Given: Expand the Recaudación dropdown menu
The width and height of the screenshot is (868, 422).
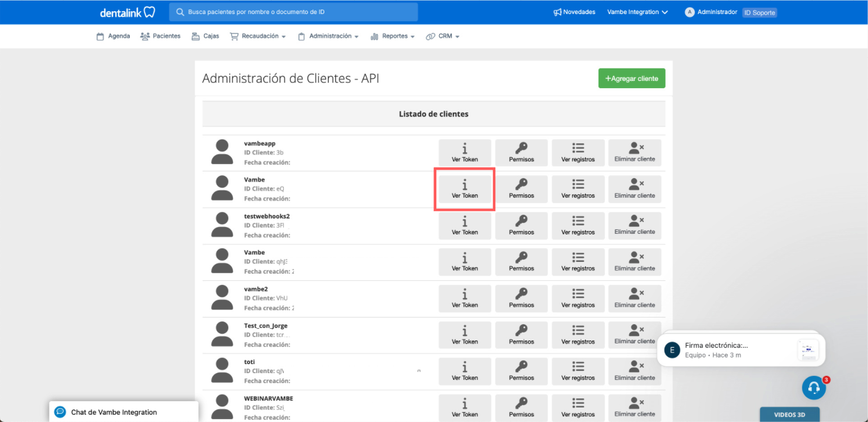Looking at the screenshot, I should tap(258, 37).
